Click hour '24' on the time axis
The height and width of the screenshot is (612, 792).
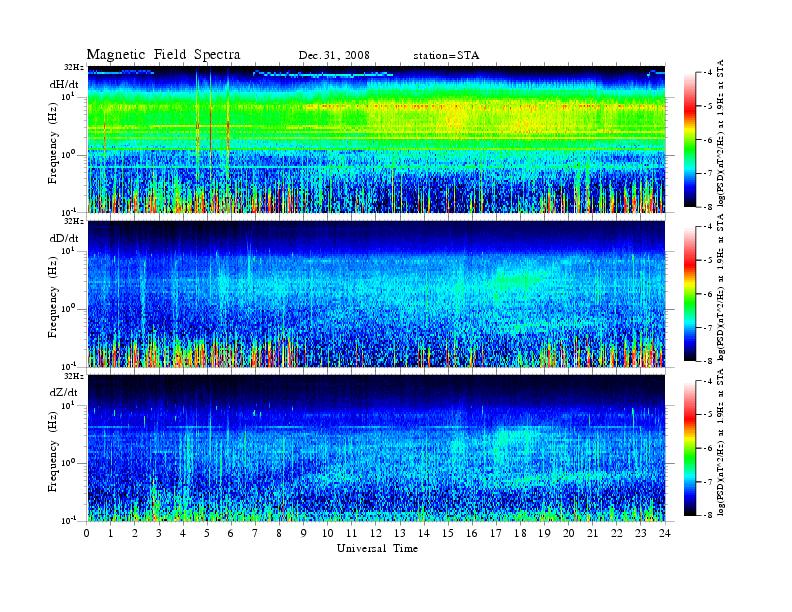point(664,533)
